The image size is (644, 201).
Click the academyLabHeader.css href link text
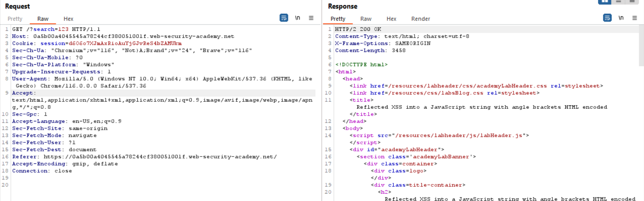[x=467, y=86]
